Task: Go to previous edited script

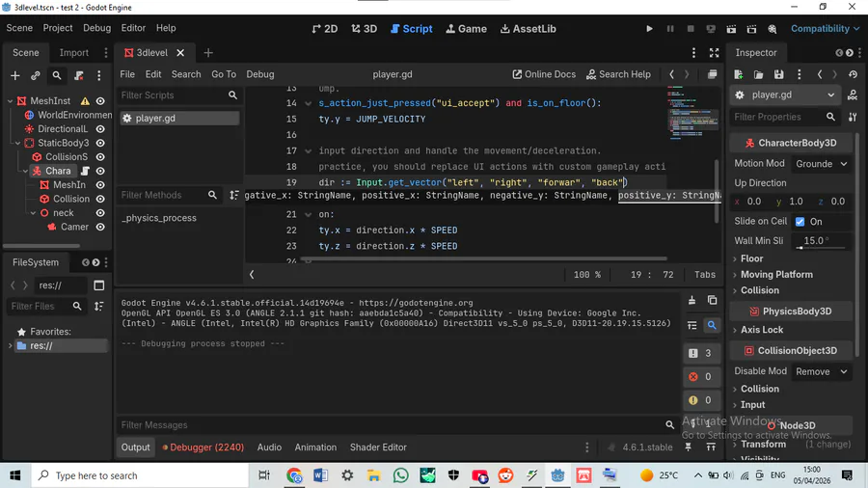Action: click(671, 74)
